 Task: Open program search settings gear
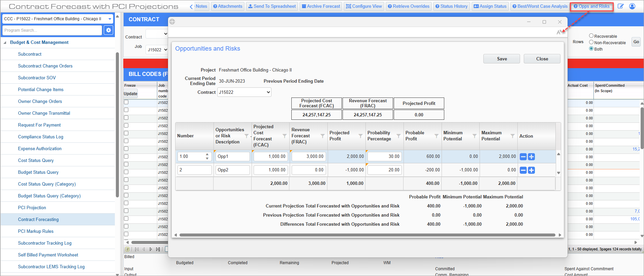tap(108, 30)
